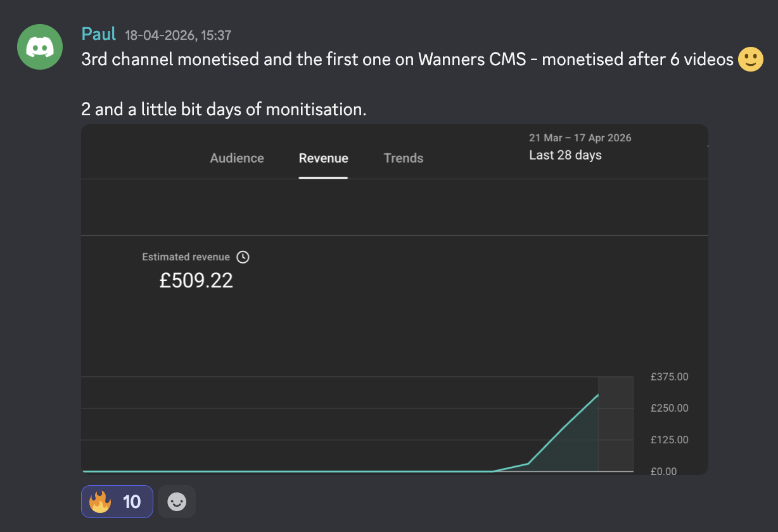Open the revenue chart screenshot attachment
The height and width of the screenshot is (532, 778).
[x=395, y=300]
